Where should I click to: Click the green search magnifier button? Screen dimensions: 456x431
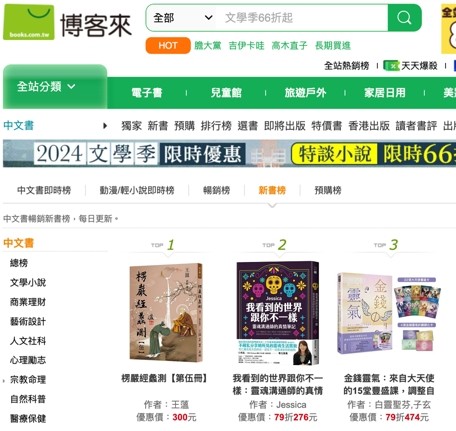404,18
